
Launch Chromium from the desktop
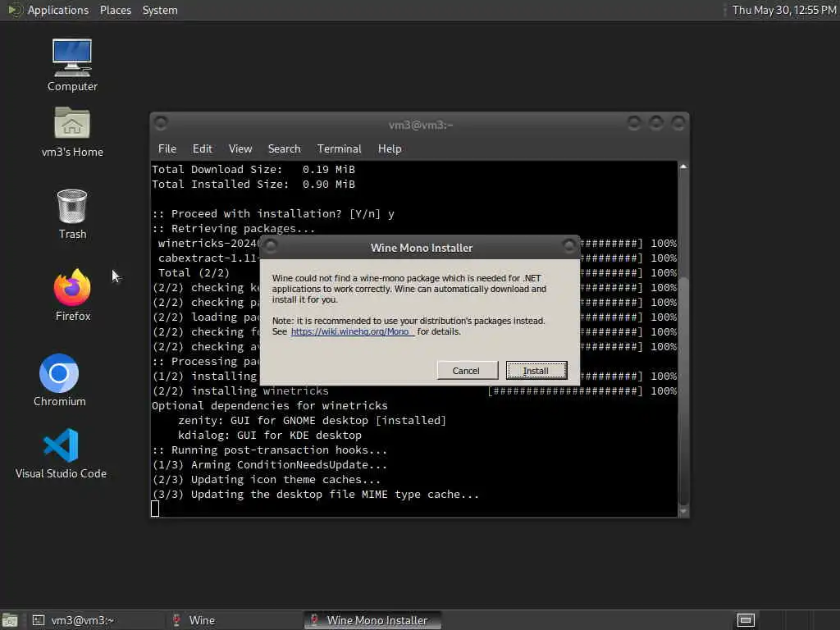pyautogui.click(x=59, y=380)
